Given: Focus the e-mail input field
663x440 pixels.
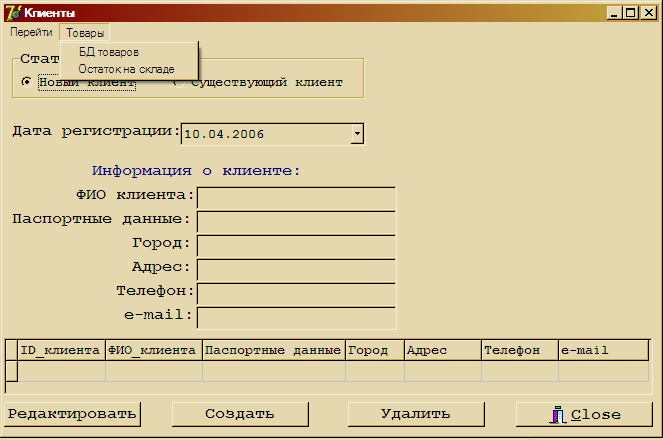Looking at the screenshot, I should click(296, 318).
